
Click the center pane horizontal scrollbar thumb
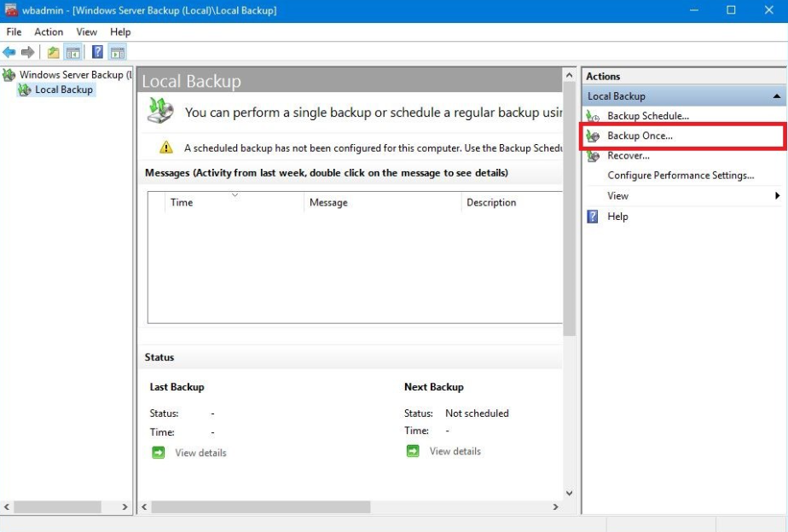(261, 507)
